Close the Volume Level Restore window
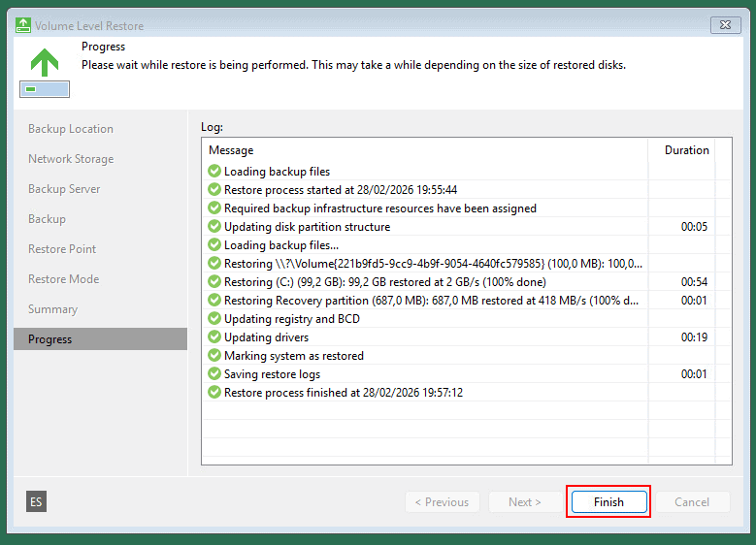 pos(725,25)
